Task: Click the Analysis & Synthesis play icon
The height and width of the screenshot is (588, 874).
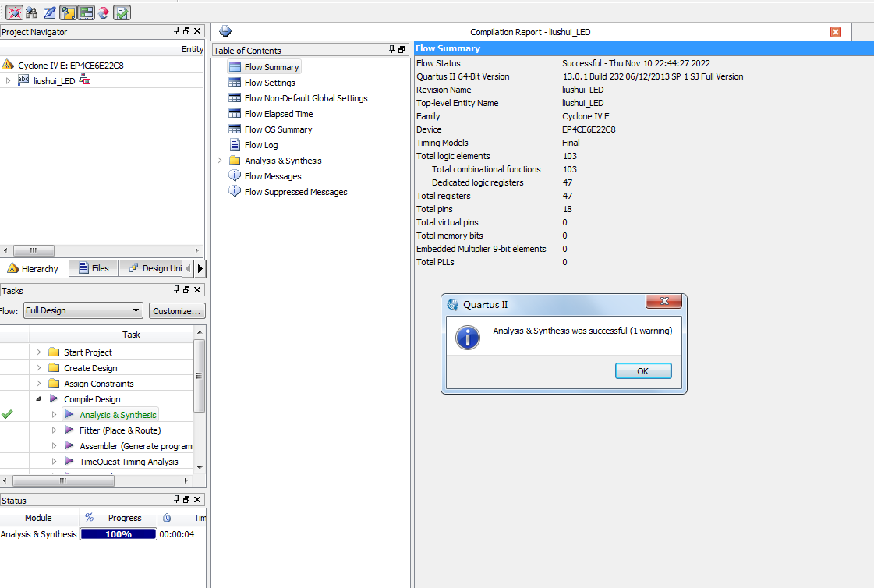Action: 69,414
